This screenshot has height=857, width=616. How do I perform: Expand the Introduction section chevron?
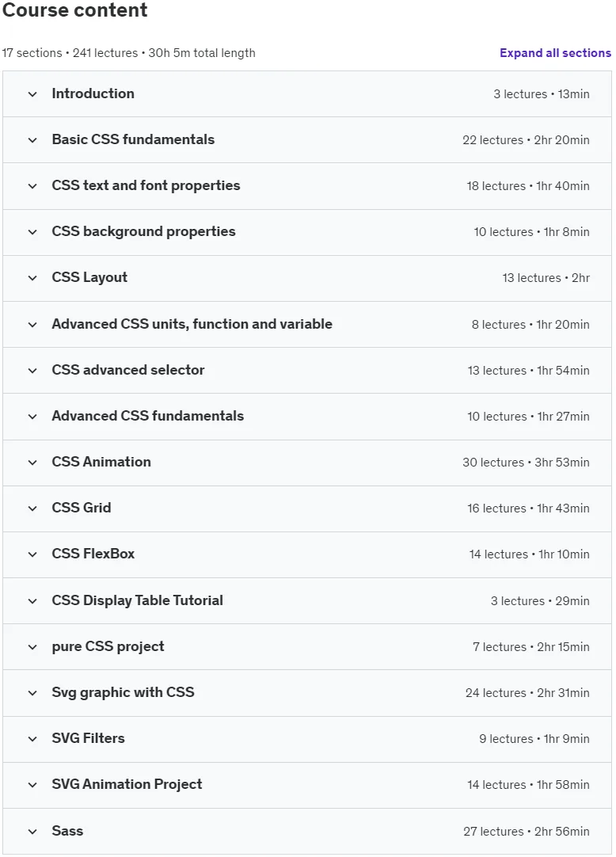[x=32, y=94]
